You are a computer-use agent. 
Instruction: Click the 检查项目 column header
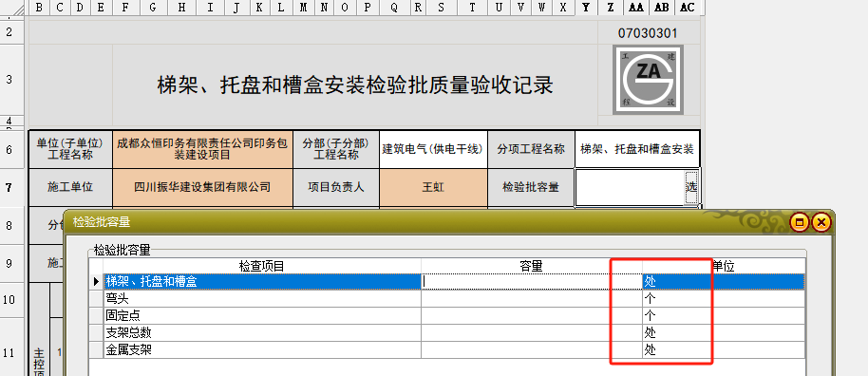click(262, 266)
